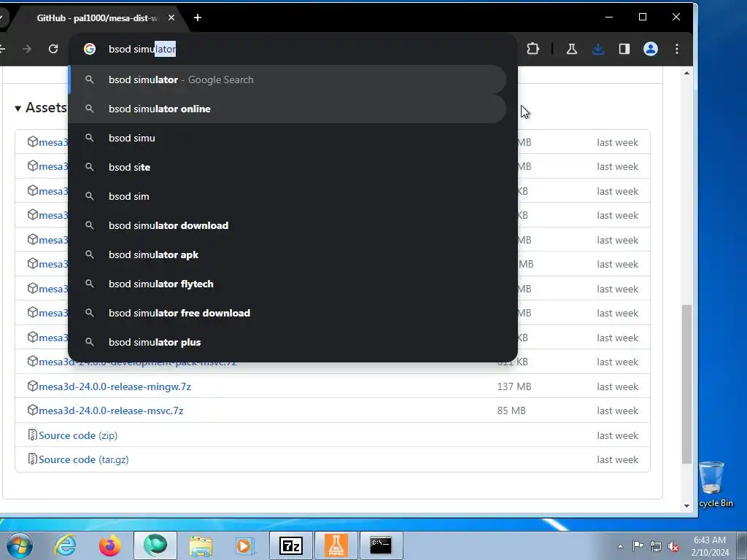The width and height of the screenshot is (747, 560).
Task: Open muted volume tray icon
Action: (673, 546)
